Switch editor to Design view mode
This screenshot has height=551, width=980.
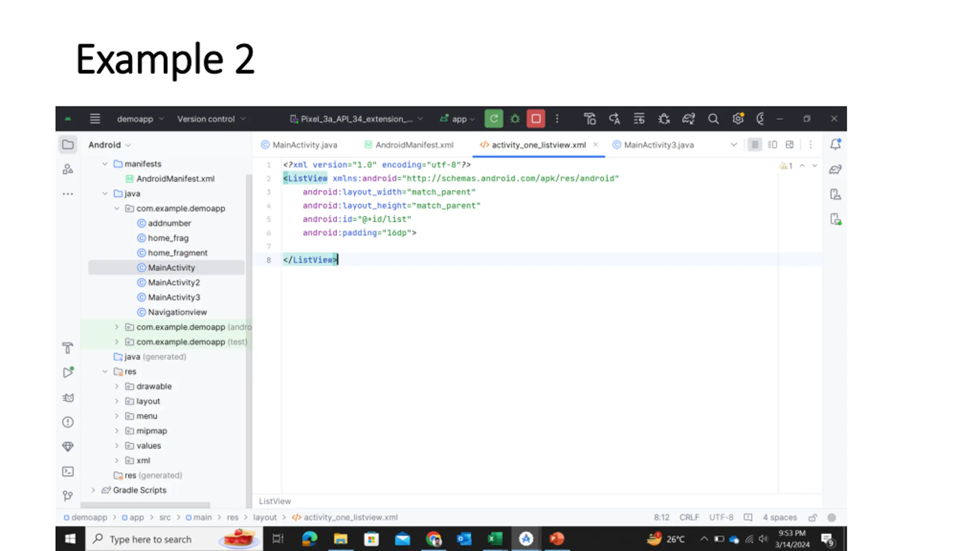(x=789, y=145)
